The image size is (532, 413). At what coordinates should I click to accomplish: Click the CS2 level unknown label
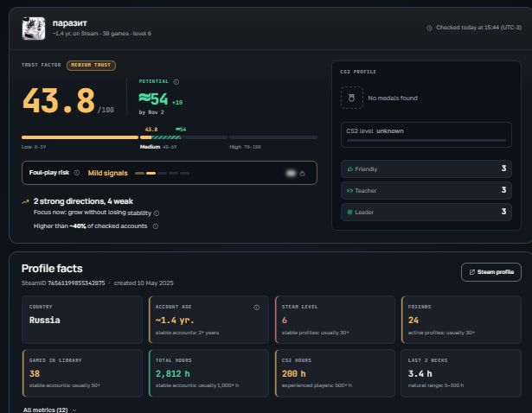pyautogui.click(x=375, y=131)
